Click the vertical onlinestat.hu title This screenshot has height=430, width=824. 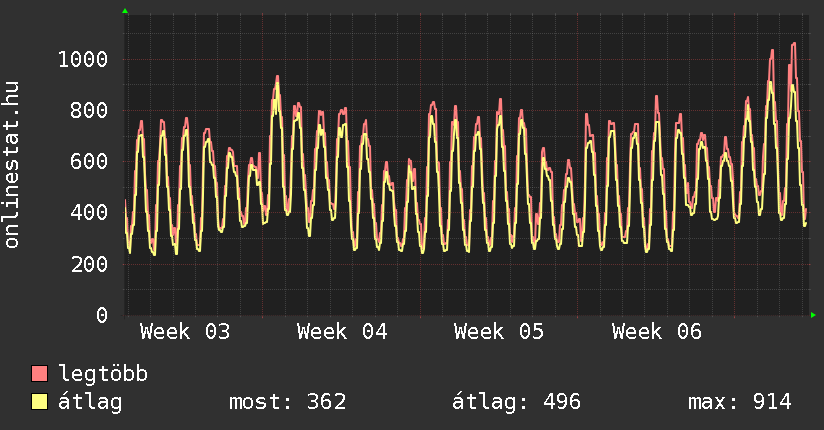point(13,164)
